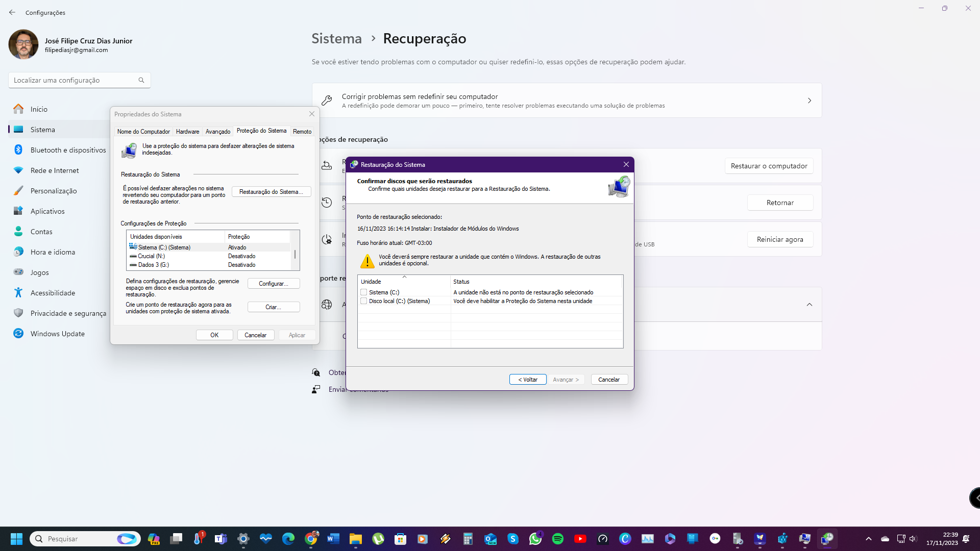Open OneDrive cloud icon in tray
Image resolution: width=980 pixels, height=551 pixels.
point(885,539)
